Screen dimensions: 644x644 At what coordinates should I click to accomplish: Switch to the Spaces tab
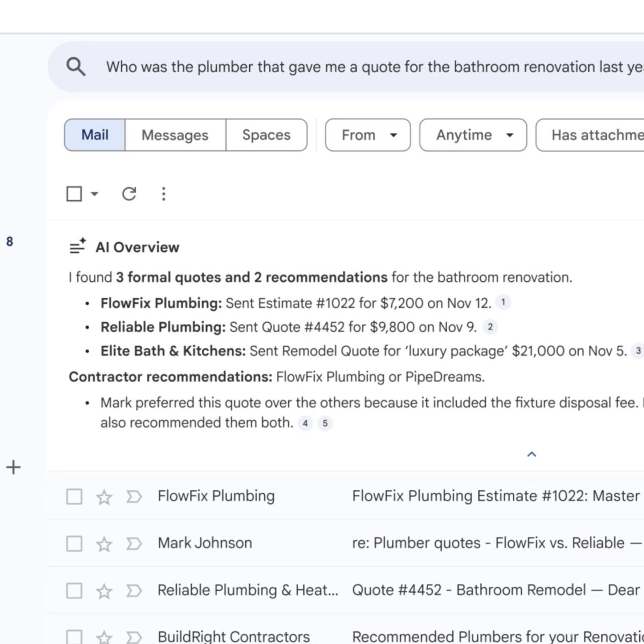(266, 135)
